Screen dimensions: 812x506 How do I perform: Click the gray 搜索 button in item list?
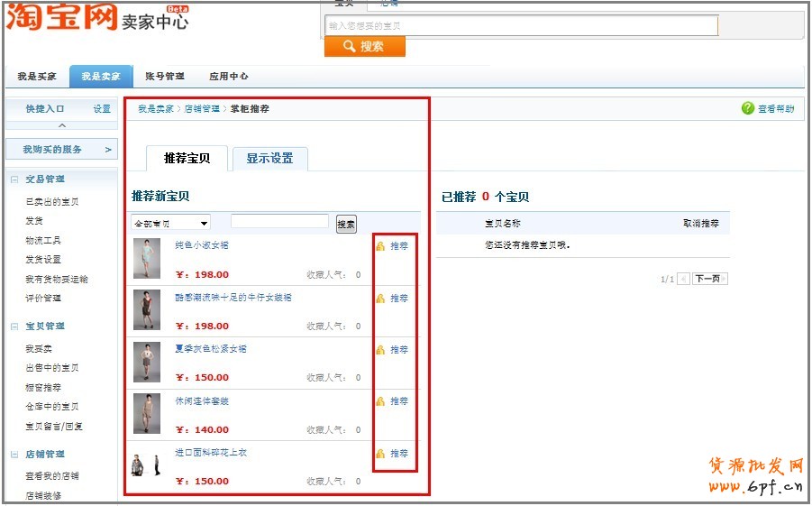pyautogui.click(x=346, y=224)
